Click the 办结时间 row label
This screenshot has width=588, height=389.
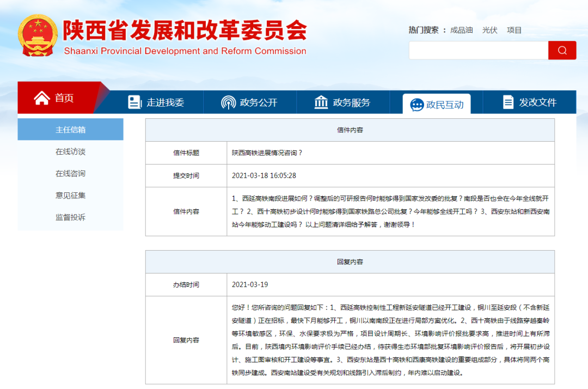(x=186, y=285)
